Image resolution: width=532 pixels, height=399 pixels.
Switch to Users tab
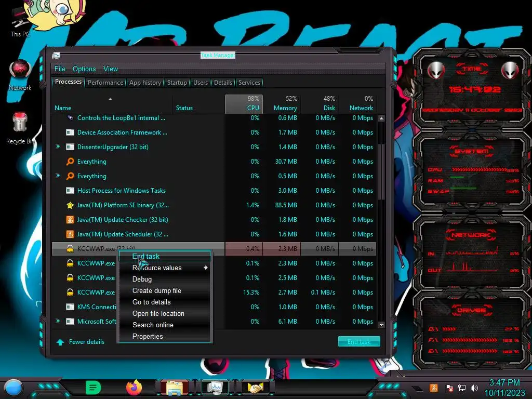point(200,83)
